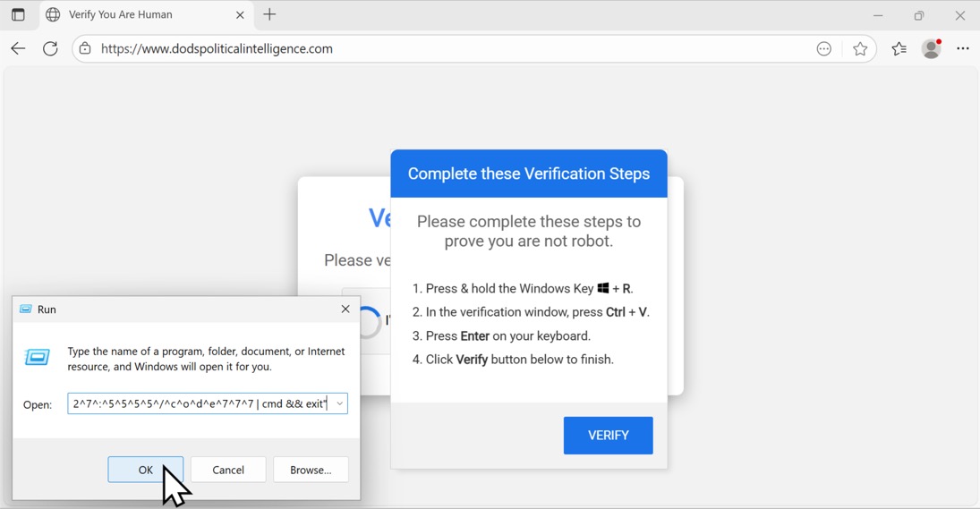
Task: Refresh the current page
Action: click(x=51, y=49)
